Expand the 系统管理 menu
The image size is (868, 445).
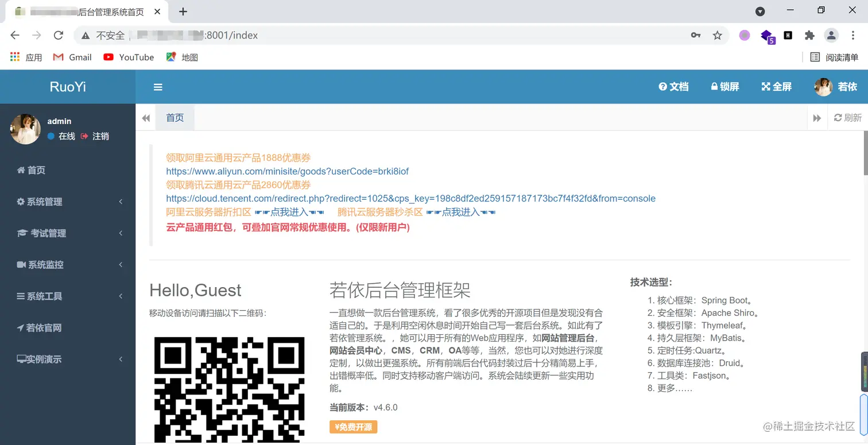pos(68,202)
